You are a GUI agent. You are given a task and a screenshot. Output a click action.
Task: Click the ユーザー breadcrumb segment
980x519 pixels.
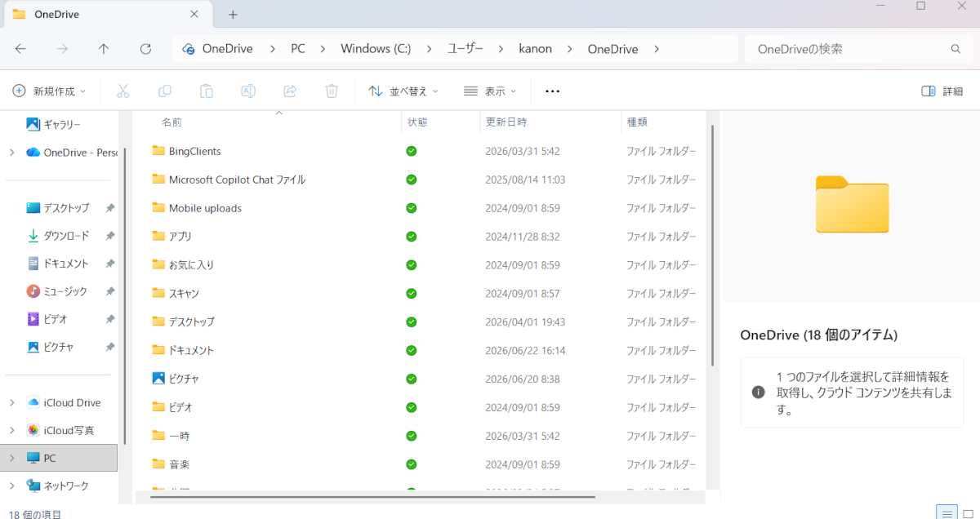click(465, 49)
